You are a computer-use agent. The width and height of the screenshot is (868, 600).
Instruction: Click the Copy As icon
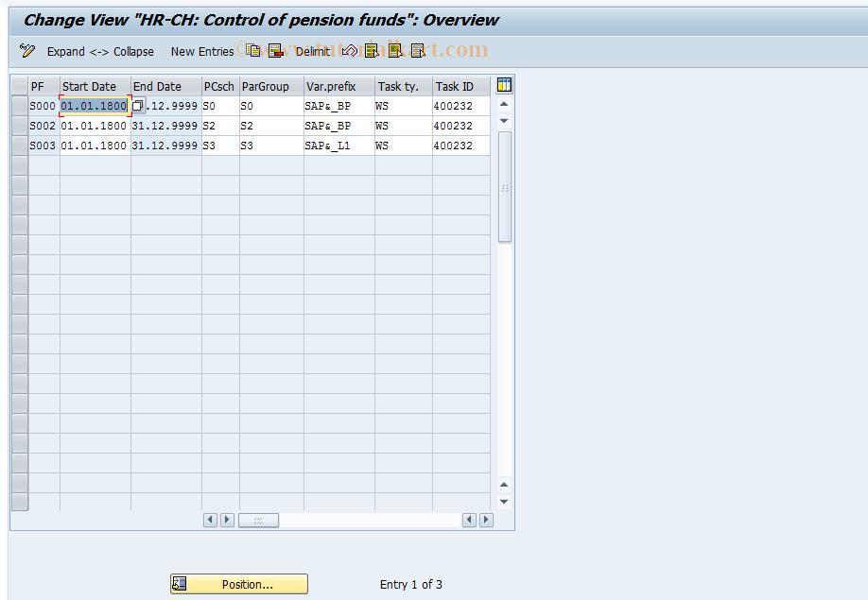pyautogui.click(x=253, y=51)
